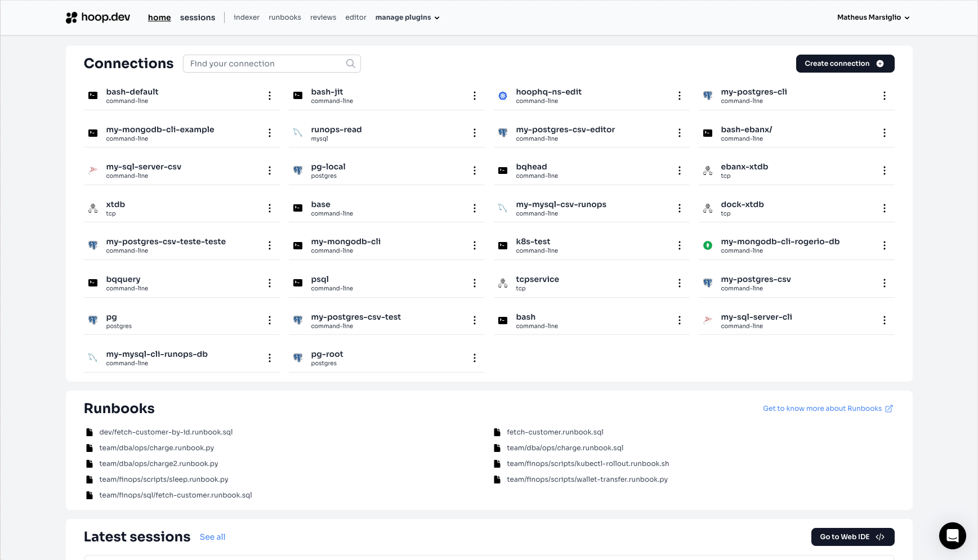Click the Create connection button
Image resolution: width=978 pixels, height=560 pixels.
845,64
